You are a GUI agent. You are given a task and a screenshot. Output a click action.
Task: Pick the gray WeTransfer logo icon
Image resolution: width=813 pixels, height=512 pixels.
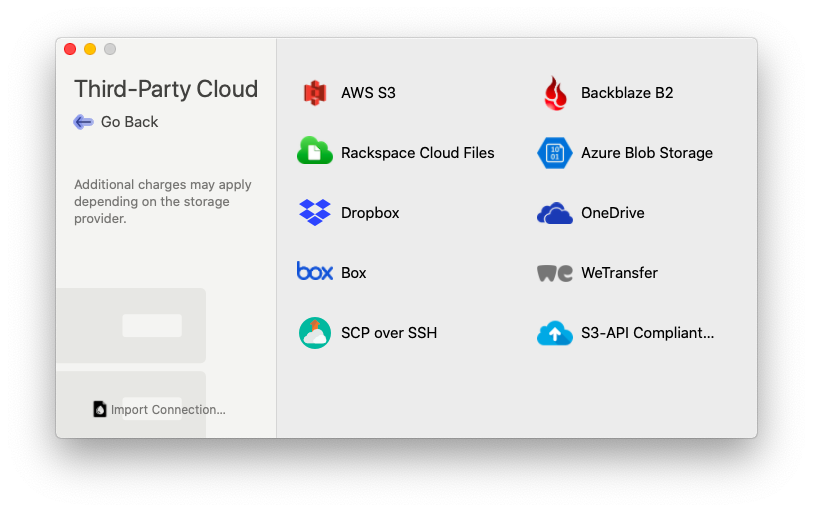(x=555, y=273)
